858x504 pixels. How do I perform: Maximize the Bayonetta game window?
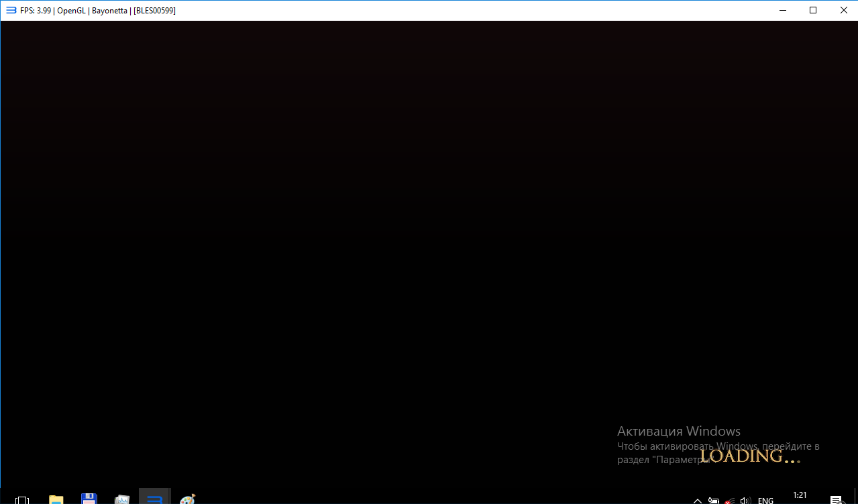coord(813,10)
